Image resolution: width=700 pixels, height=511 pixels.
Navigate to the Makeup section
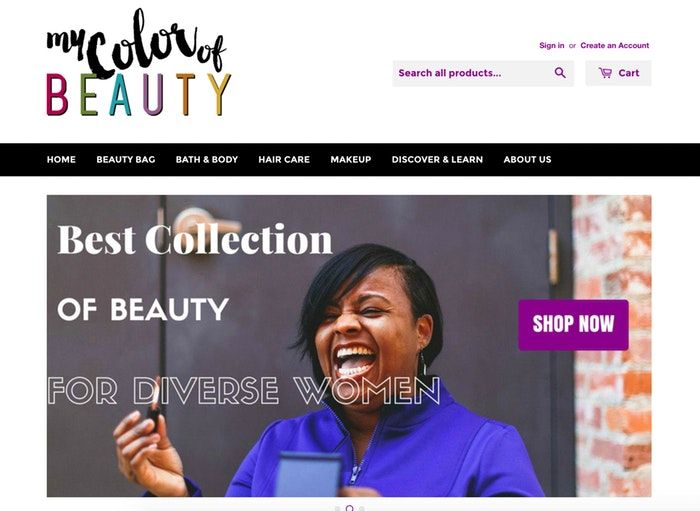click(x=351, y=160)
